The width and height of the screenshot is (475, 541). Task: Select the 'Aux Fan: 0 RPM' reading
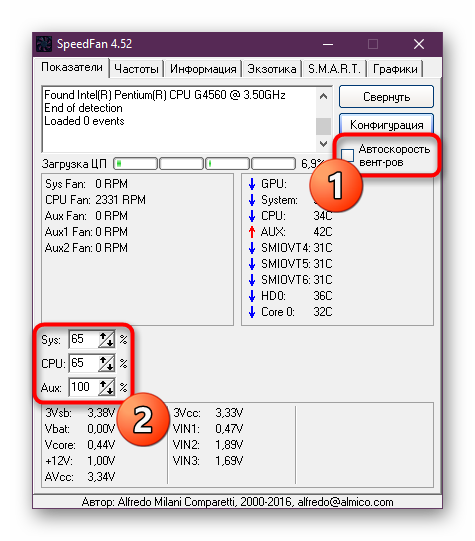point(86,216)
